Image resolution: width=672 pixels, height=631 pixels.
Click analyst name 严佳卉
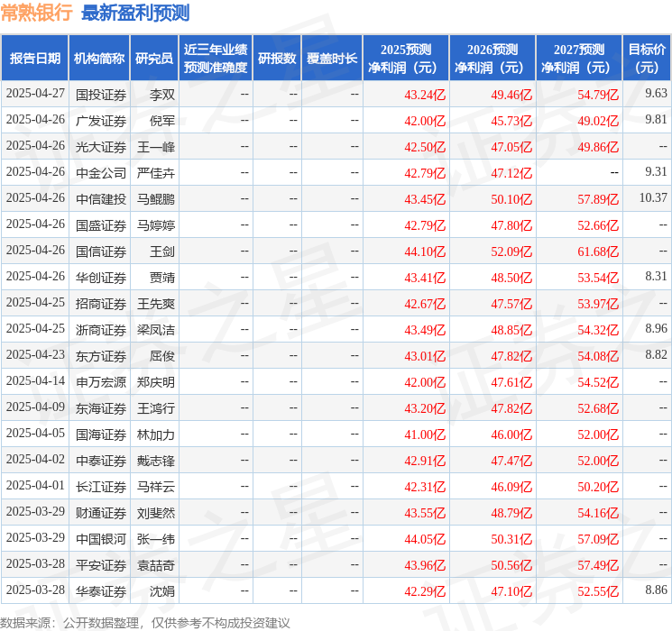[x=155, y=173]
